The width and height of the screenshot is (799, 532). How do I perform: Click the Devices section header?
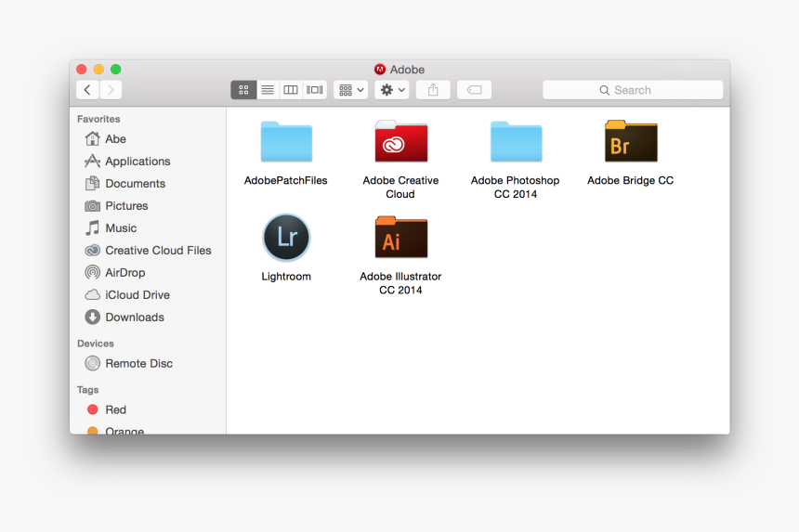click(96, 344)
